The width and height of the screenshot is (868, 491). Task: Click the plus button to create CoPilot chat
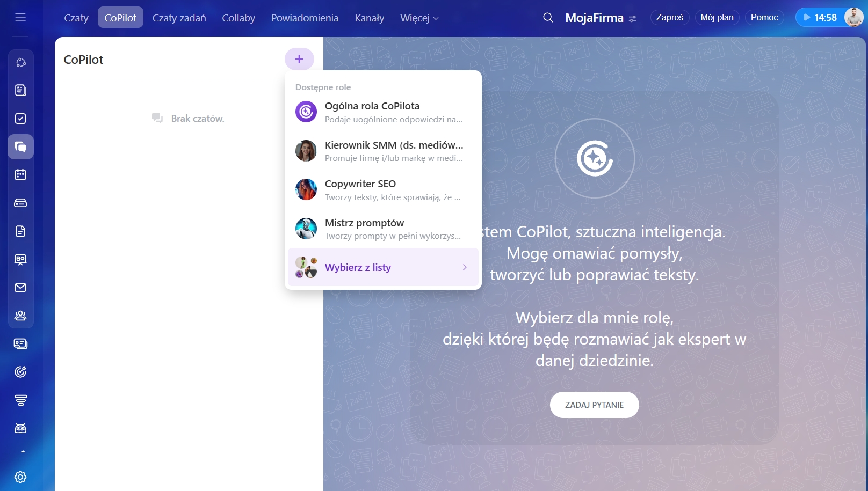pyautogui.click(x=299, y=59)
